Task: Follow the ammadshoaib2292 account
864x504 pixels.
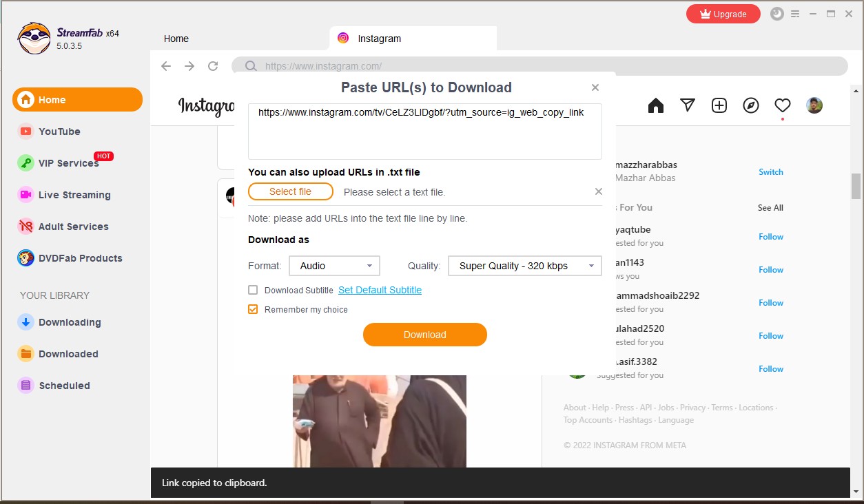Action: [771, 303]
